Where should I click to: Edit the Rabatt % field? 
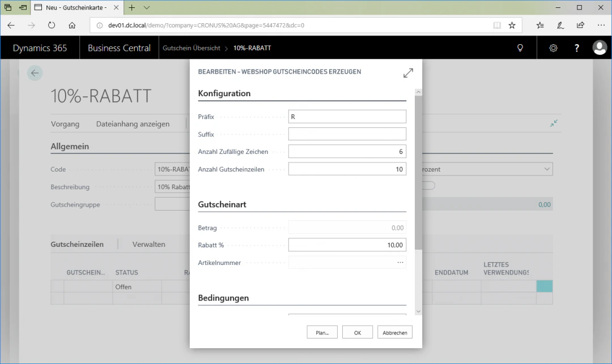[x=347, y=245]
